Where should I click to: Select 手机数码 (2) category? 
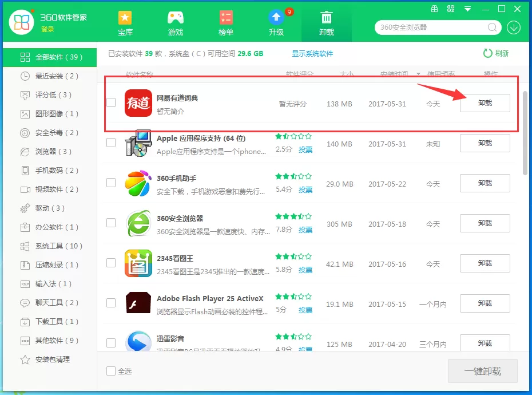pyautogui.click(x=50, y=171)
